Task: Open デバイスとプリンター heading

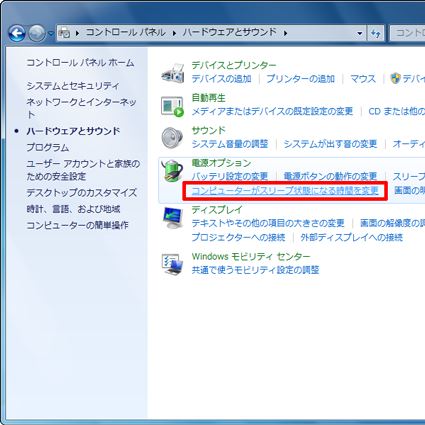Action: point(234,65)
